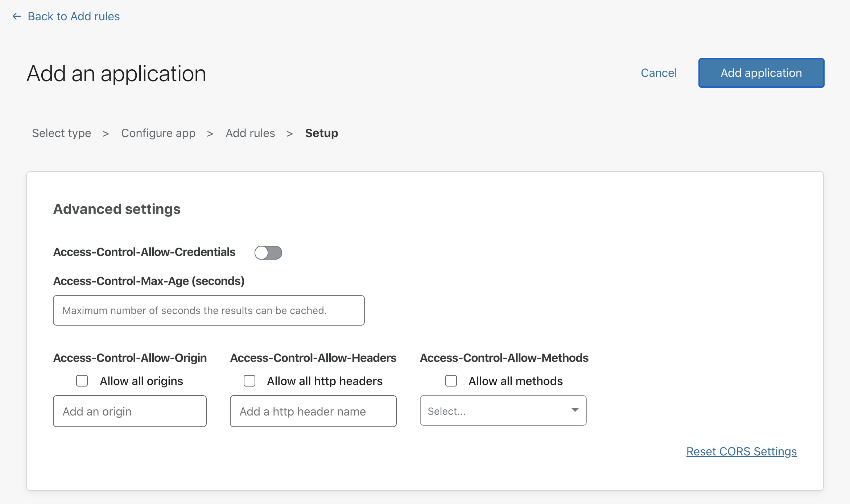The height and width of the screenshot is (504, 850).
Task: Go to Add rules step
Action: 250,133
